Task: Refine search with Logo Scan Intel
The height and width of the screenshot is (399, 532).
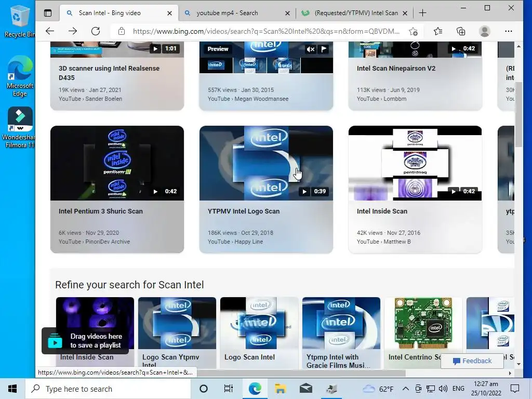Action: point(259,333)
